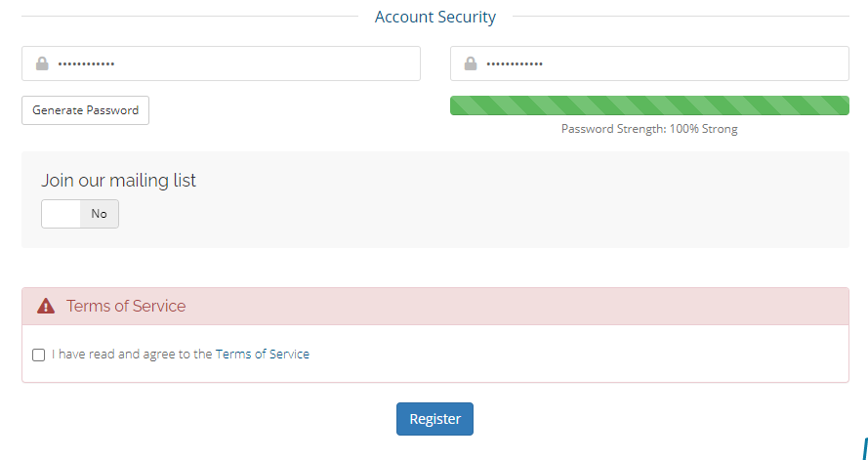This screenshot has width=868, height=460.
Task: Click the 'No' label on the mailing switch
Action: coord(99,214)
